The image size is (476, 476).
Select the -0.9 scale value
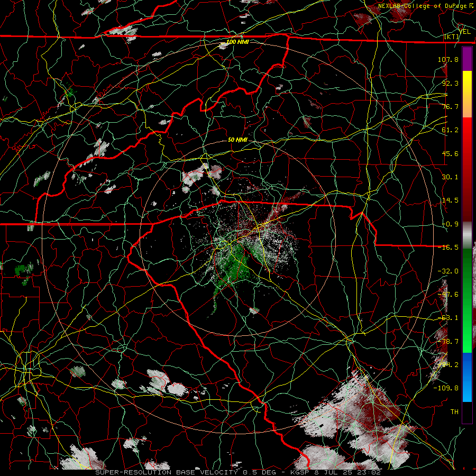pyautogui.click(x=450, y=224)
